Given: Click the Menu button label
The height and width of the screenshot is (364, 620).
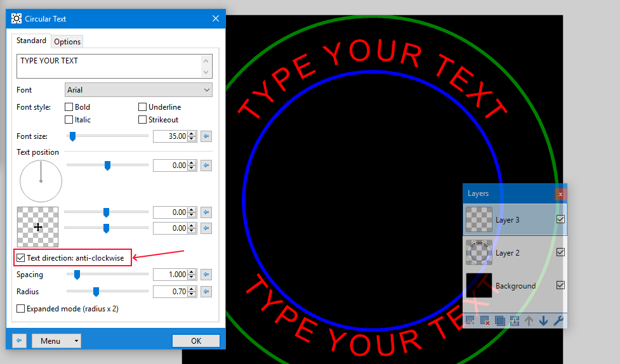Looking at the screenshot, I should 51,341.
